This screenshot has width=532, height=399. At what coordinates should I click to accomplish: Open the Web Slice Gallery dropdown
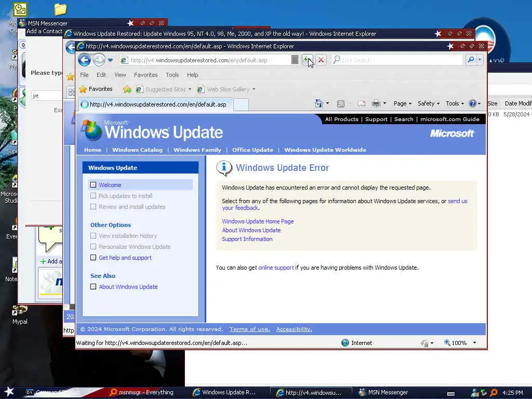227,89
